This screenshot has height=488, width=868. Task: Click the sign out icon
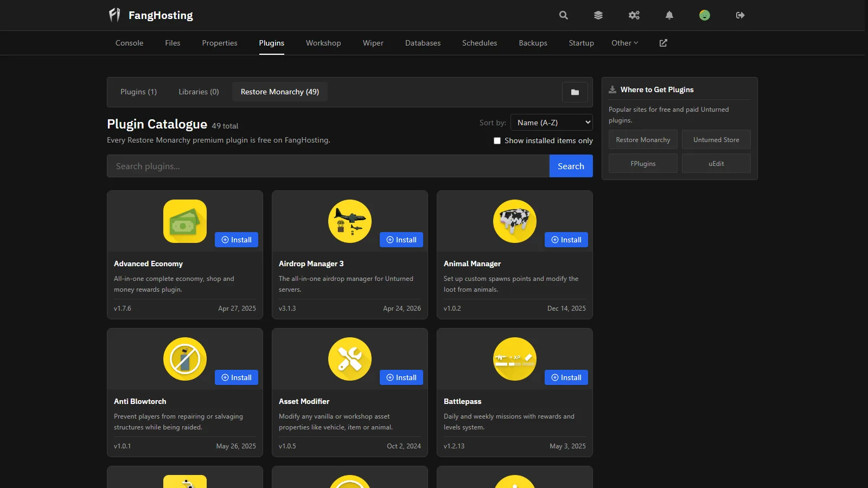coord(741,15)
